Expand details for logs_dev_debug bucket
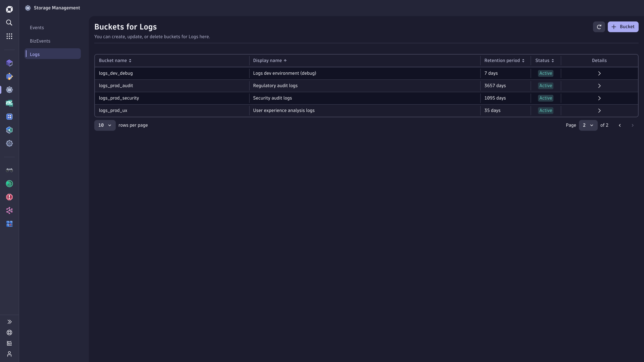This screenshot has height=362, width=644. tap(599, 73)
